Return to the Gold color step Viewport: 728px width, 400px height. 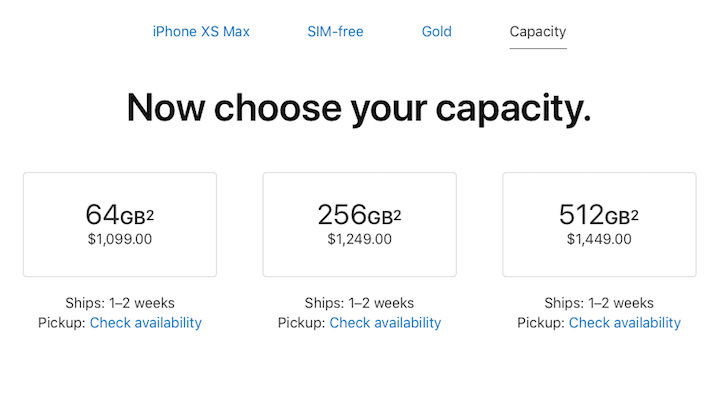tap(436, 32)
